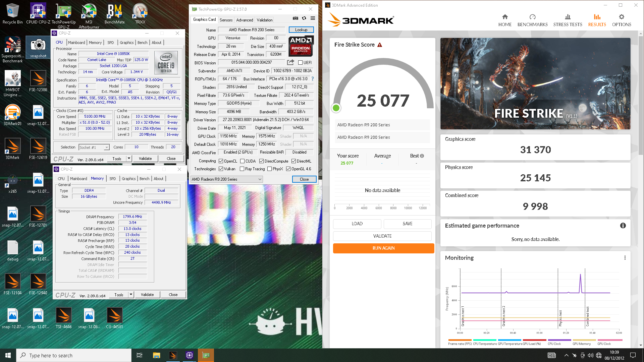Click GPU-Z refresh icon
644x362 pixels.
click(304, 18)
